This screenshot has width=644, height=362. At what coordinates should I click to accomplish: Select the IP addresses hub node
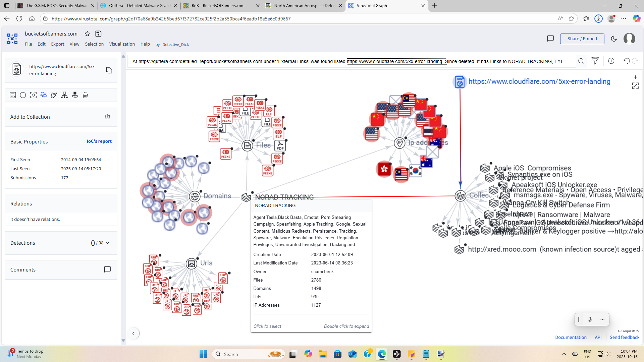pos(399,143)
